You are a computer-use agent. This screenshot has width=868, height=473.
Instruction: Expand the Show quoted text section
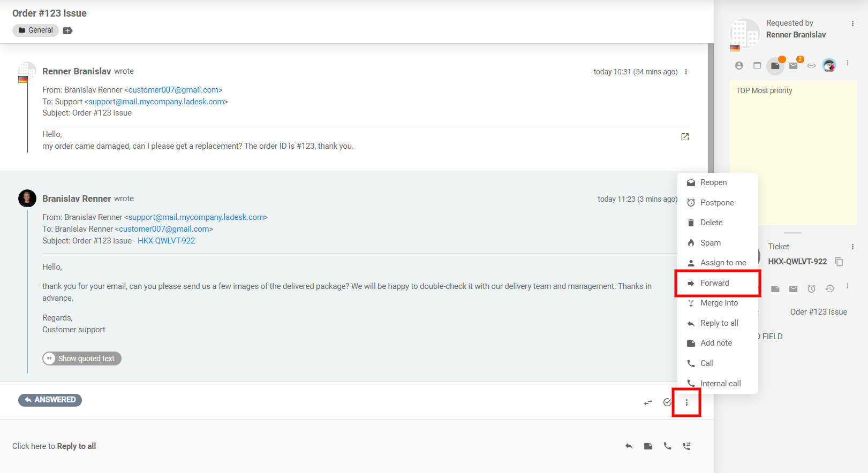(82, 358)
